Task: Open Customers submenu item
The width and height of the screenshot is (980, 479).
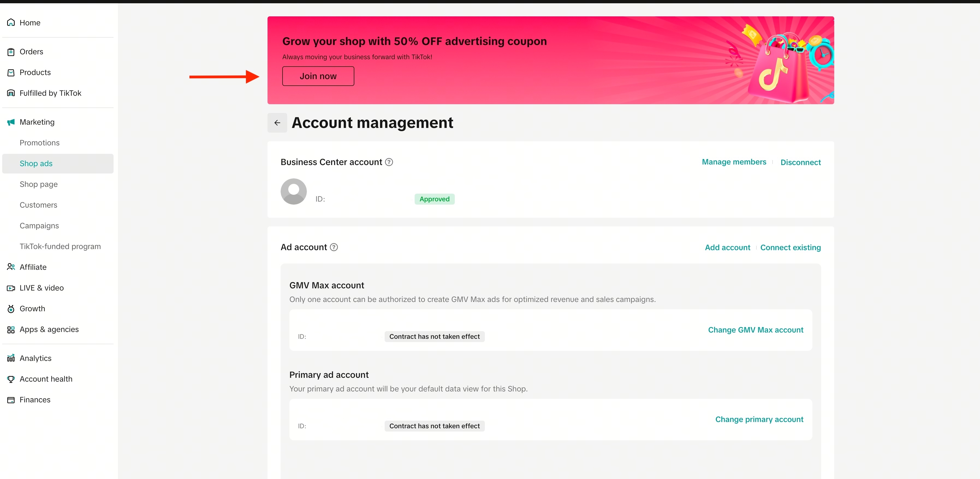Action: pos(58,205)
